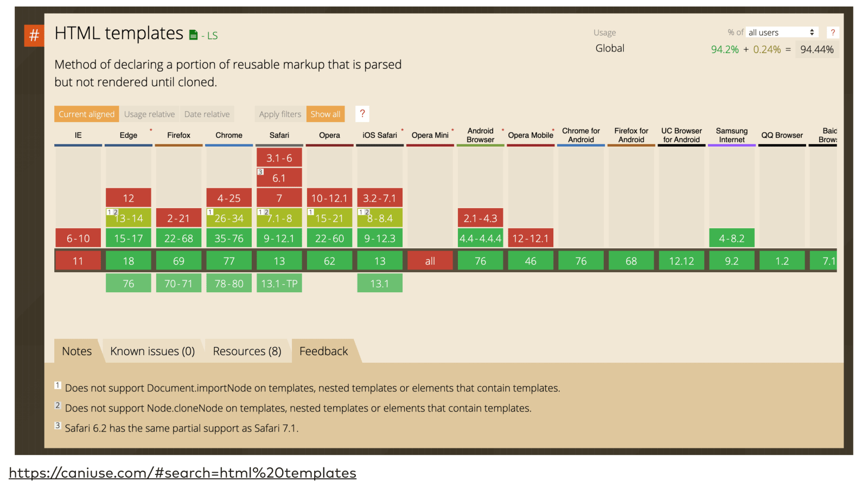The image size is (868, 488).
Task: Click the HTML templates heading
Action: (x=119, y=33)
